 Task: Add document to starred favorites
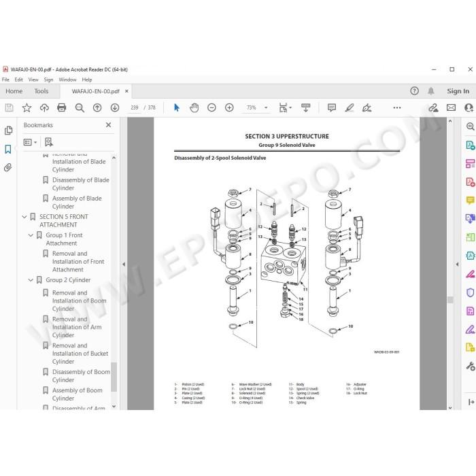pyautogui.click(x=27, y=107)
